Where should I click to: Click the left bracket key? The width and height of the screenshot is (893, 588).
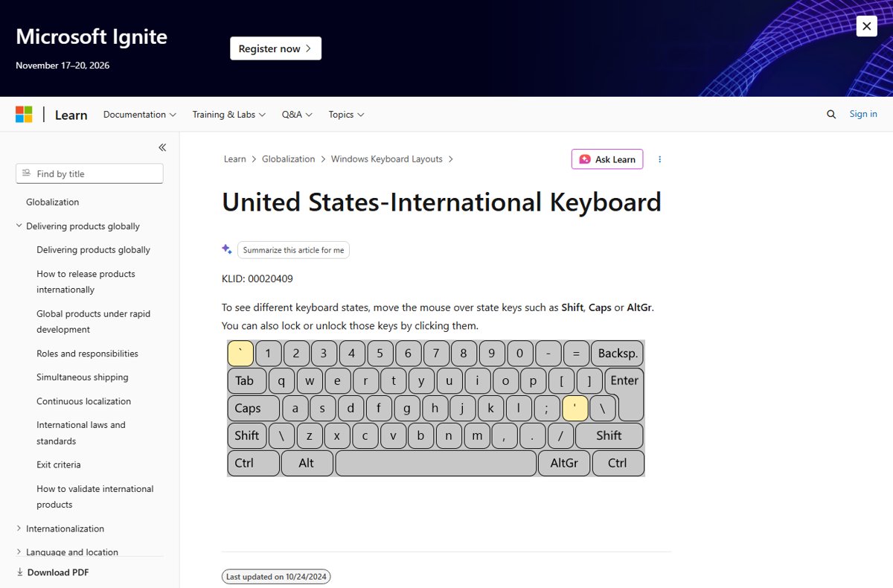tap(561, 380)
